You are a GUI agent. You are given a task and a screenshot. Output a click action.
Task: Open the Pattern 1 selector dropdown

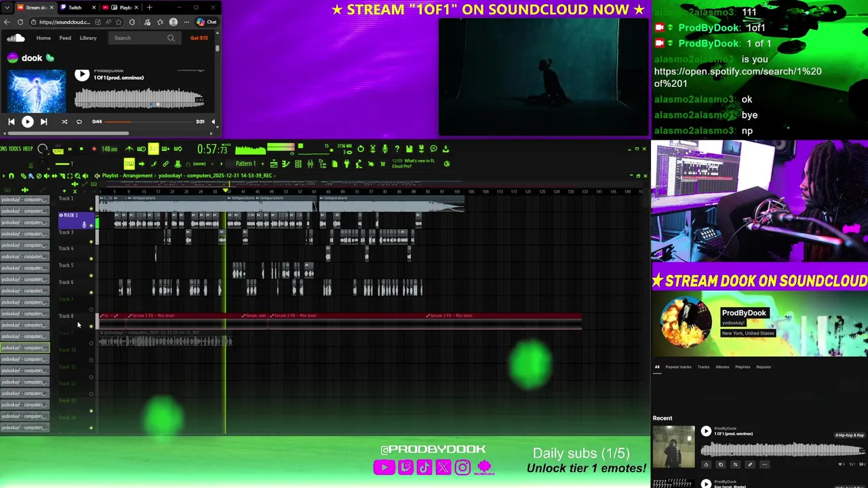pyautogui.click(x=244, y=163)
